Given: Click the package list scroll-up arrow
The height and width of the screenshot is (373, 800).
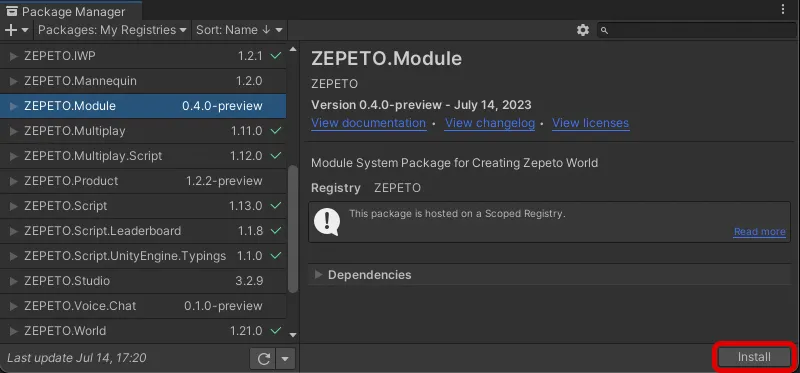Looking at the screenshot, I should pyautogui.click(x=293, y=49).
